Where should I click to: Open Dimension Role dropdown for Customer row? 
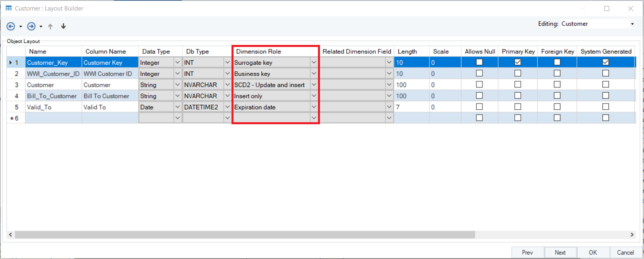(314, 85)
